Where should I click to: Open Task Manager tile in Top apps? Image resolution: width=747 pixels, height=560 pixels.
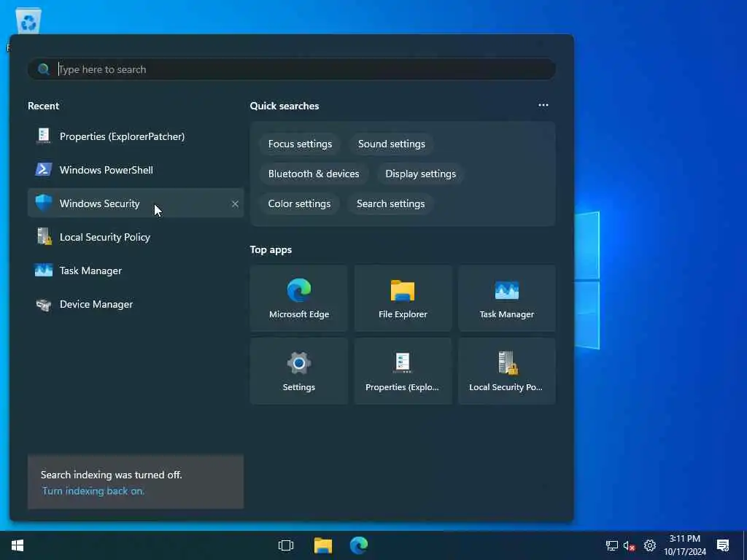pyautogui.click(x=506, y=298)
